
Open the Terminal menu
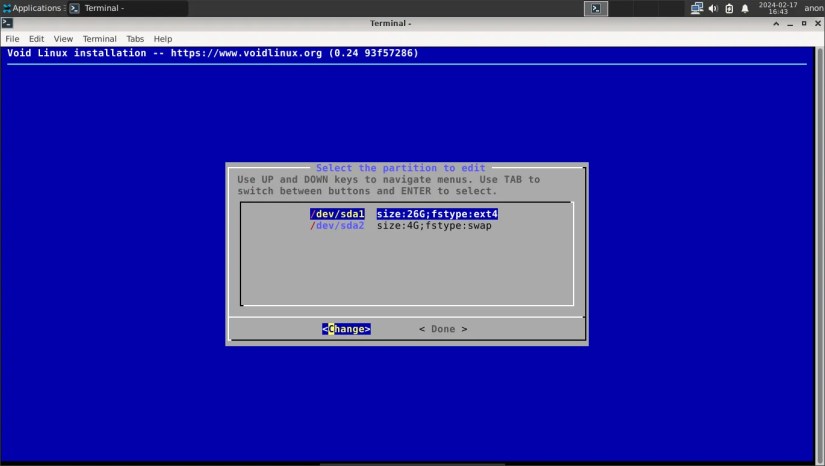point(99,39)
